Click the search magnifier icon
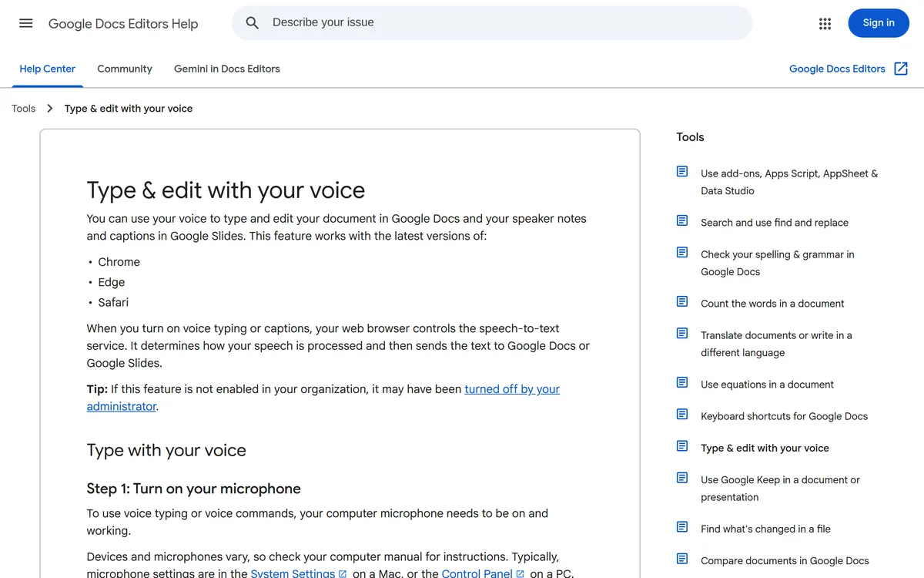The height and width of the screenshot is (578, 924). (x=253, y=23)
